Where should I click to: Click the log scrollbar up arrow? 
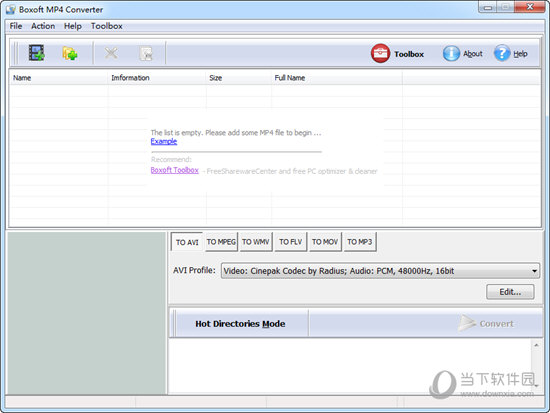(536, 345)
